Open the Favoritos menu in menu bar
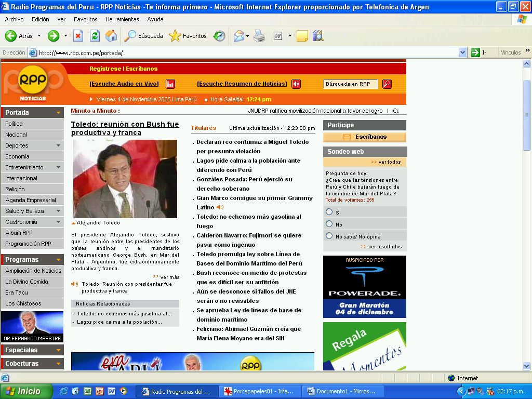Screen dimensions: 532x399 click(x=85, y=19)
